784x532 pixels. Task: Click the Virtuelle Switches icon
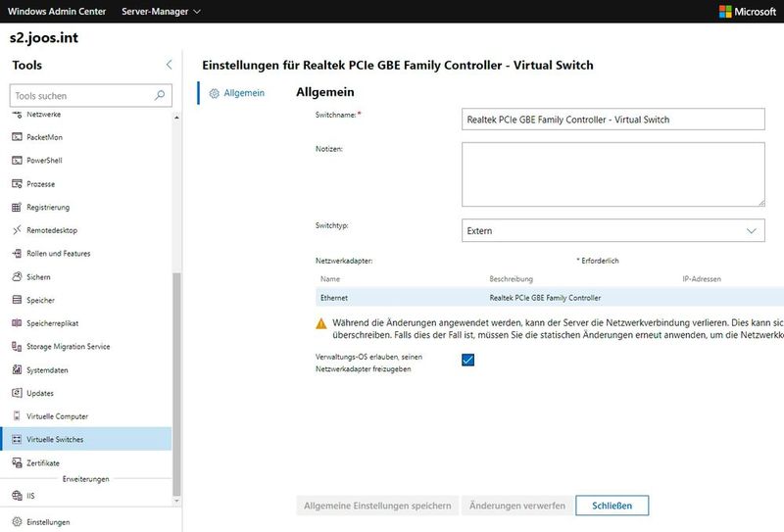[17, 440]
